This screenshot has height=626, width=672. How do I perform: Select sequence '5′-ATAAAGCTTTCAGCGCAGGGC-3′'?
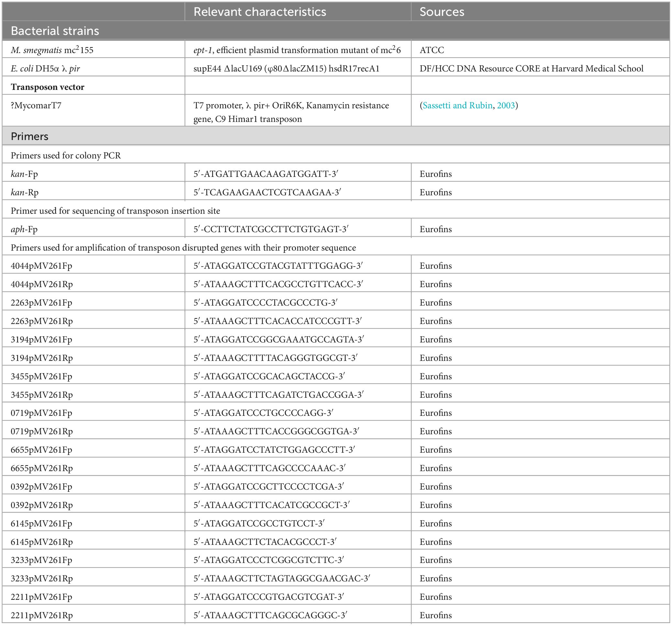pos(270,615)
